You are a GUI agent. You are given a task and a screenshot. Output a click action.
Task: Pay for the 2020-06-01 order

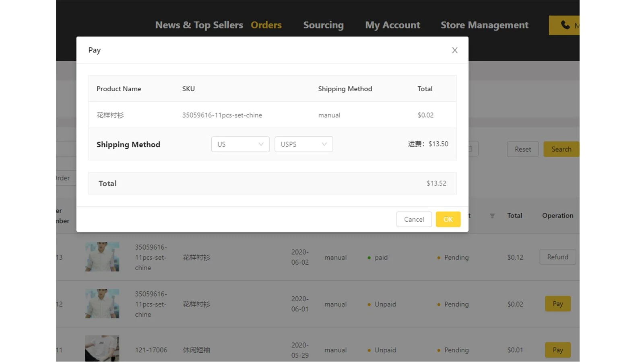[x=557, y=304]
